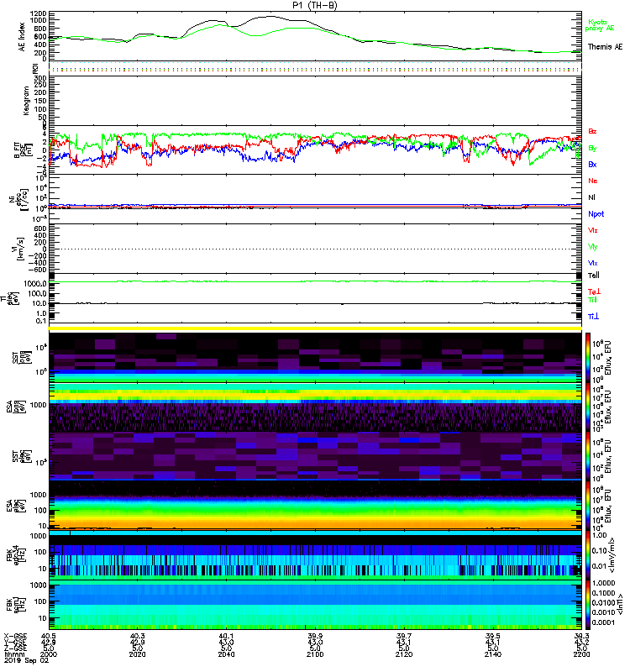
Task: Click the Vi [km/s] axis label
Action: 20,249
